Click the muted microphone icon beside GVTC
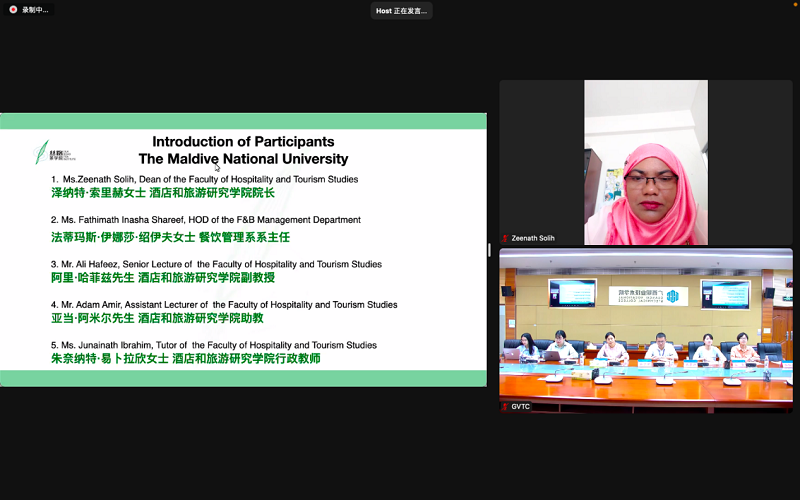The image size is (800, 500). click(505, 407)
